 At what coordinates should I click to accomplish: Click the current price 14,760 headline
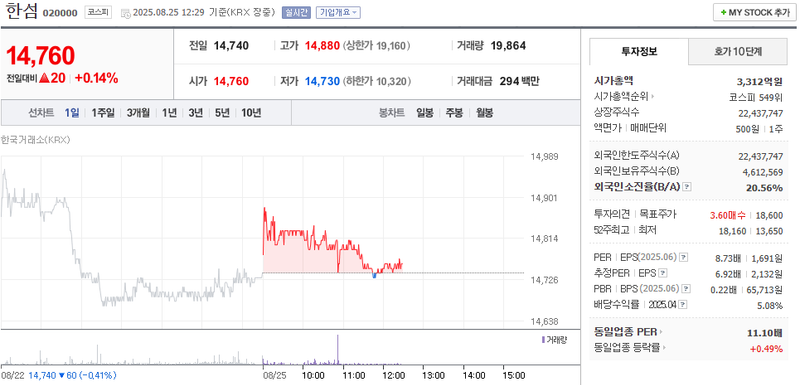pos(40,55)
